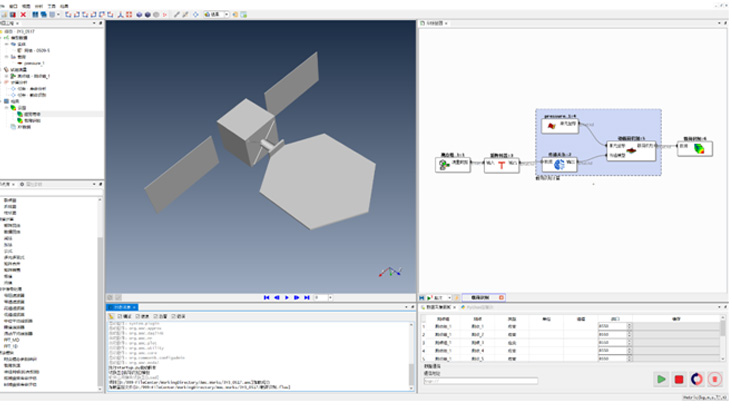This screenshot has height=412, width=732.
Task: Click the XYZ axis triad in 3D viewport
Action: click(x=390, y=271)
